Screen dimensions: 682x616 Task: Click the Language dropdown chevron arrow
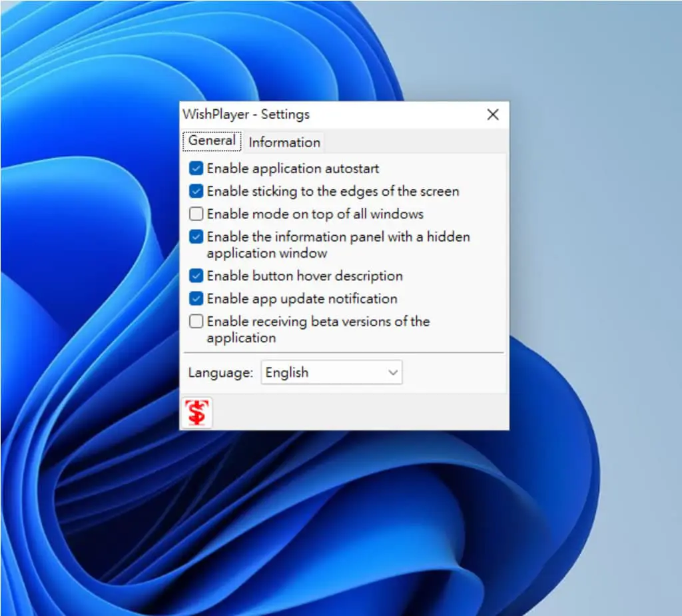click(x=393, y=372)
